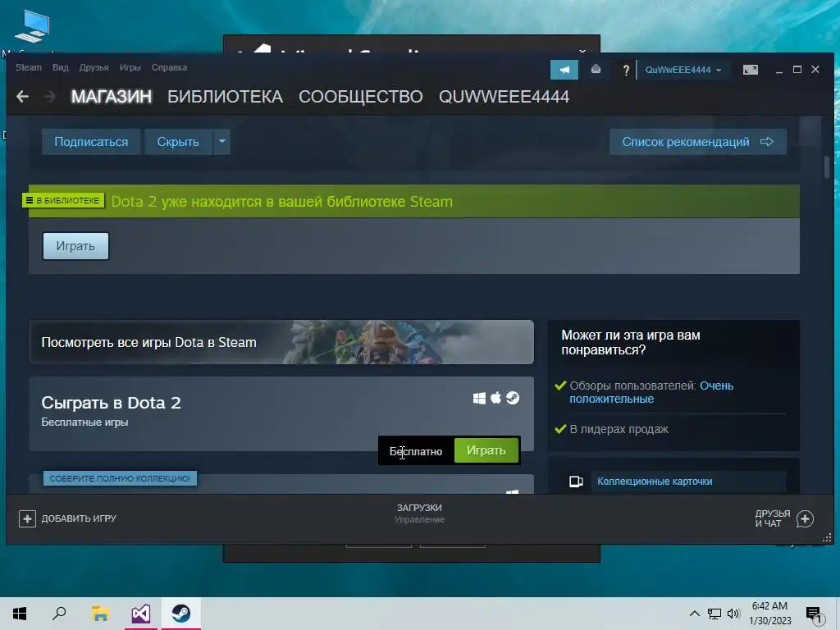This screenshot has height=630, width=840.
Task: Click the Apple platform icon on Dota 2
Action: [x=496, y=398]
